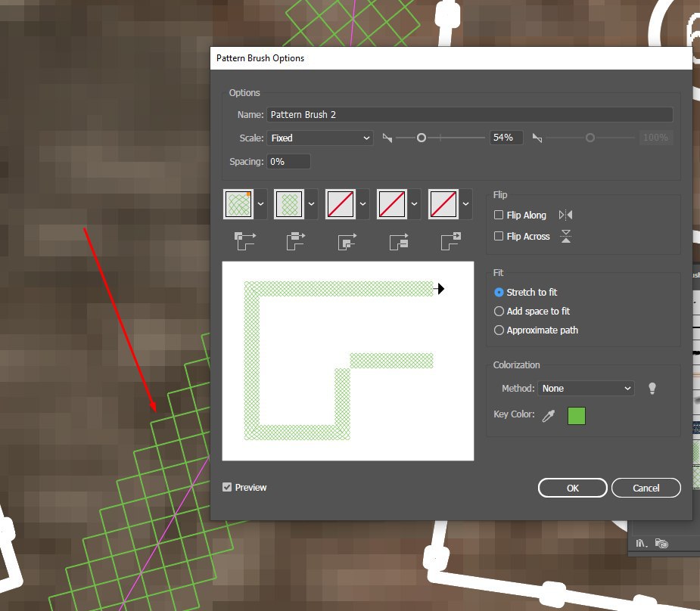Image resolution: width=700 pixels, height=611 pixels.
Task: Open side tile pattern dropdown
Action: pos(312,204)
